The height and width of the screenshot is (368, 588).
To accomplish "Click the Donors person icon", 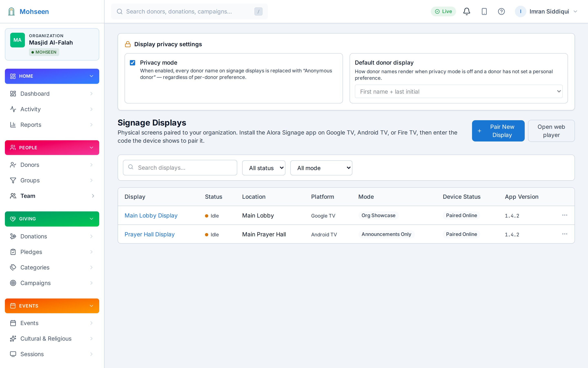I will pyautogui.click(x=13, y=165).
